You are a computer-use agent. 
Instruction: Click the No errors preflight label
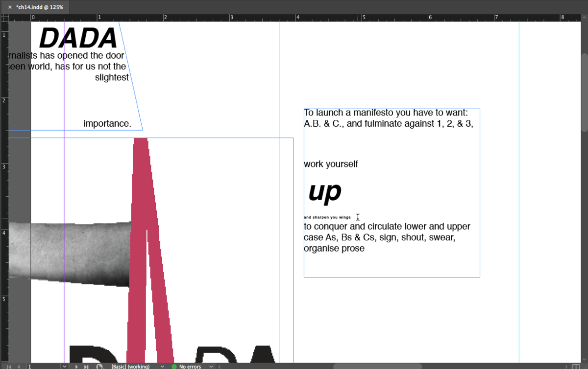pyautogui.click(x=190, y=366)
